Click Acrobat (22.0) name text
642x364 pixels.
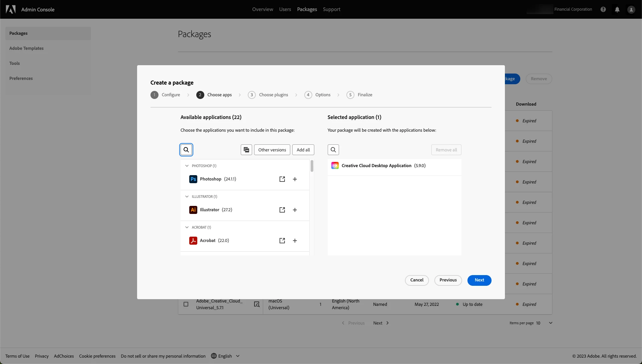[x=214, y=241]
